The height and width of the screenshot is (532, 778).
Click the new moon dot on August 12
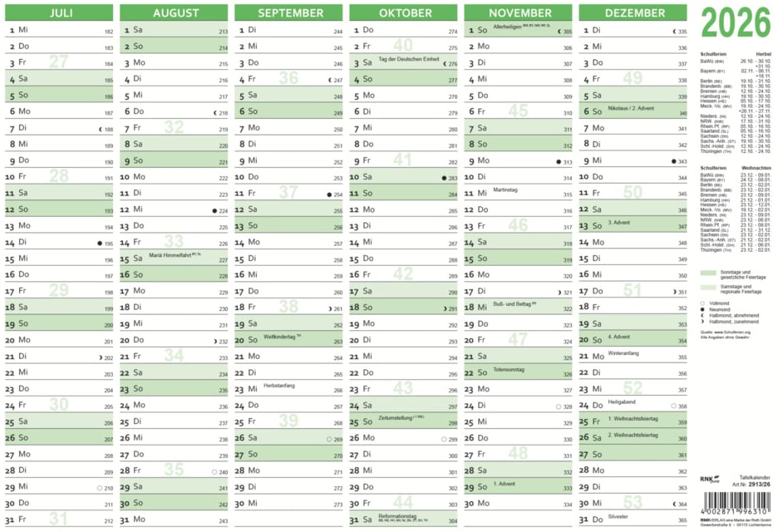pyautogui.click(x=214, y=210)
